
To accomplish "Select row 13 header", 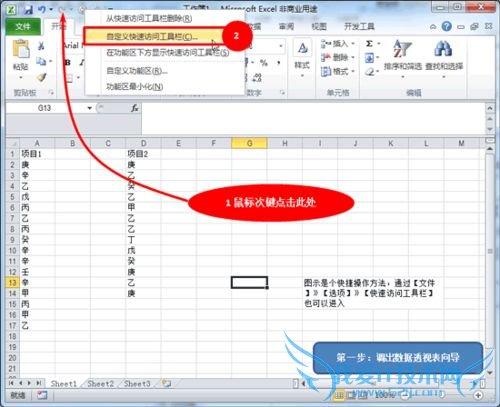I will tap(13, 283).
